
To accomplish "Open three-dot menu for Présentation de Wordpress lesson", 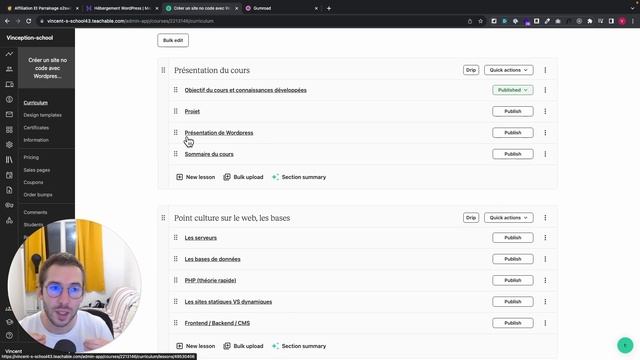I will click(545, 133).
